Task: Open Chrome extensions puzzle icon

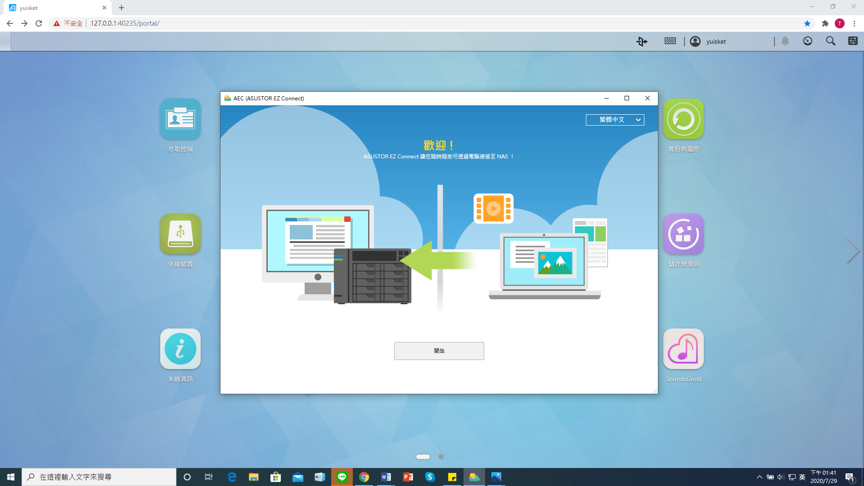Action: (x=825, y=23)
